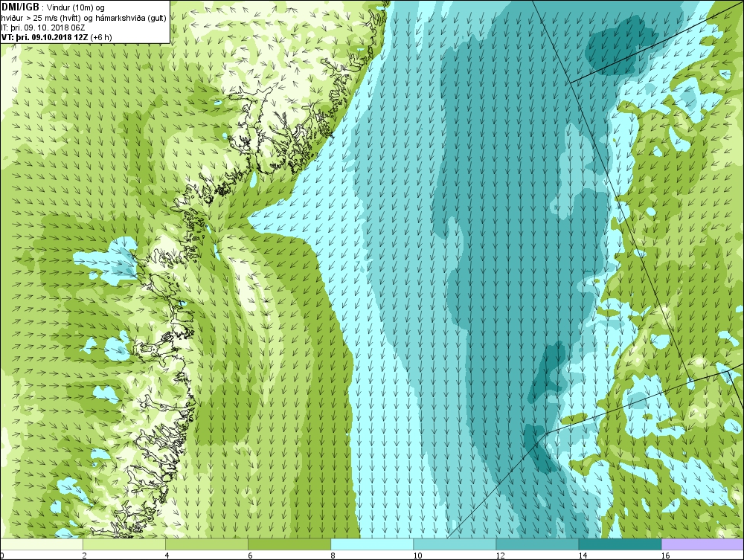Click the scale label '4'
Image resolution: width=744 pixels, height=560 pixels.
click(x=167, y=556)
